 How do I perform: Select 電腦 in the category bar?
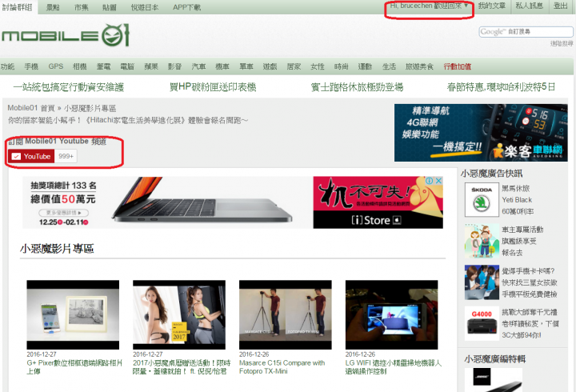(127, 66)
